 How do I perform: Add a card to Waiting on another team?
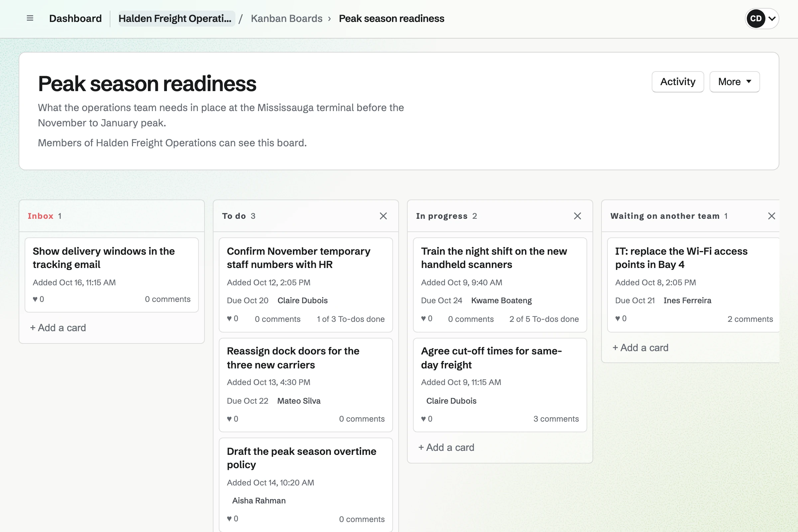(640, 348)
